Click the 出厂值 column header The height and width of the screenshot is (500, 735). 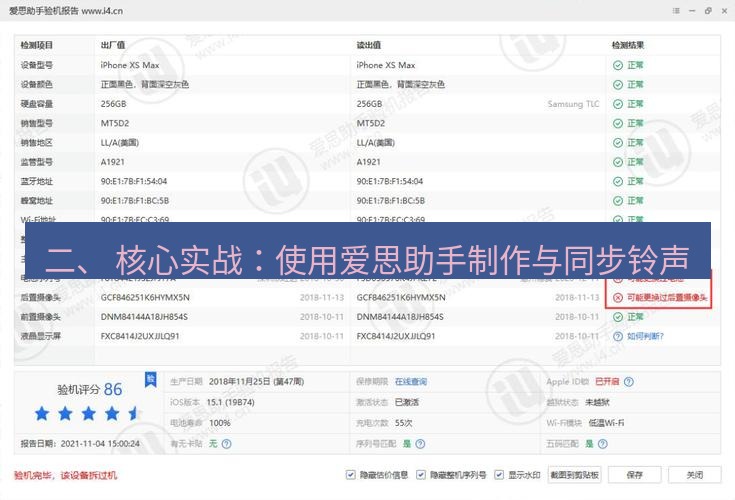pos(113,45)
